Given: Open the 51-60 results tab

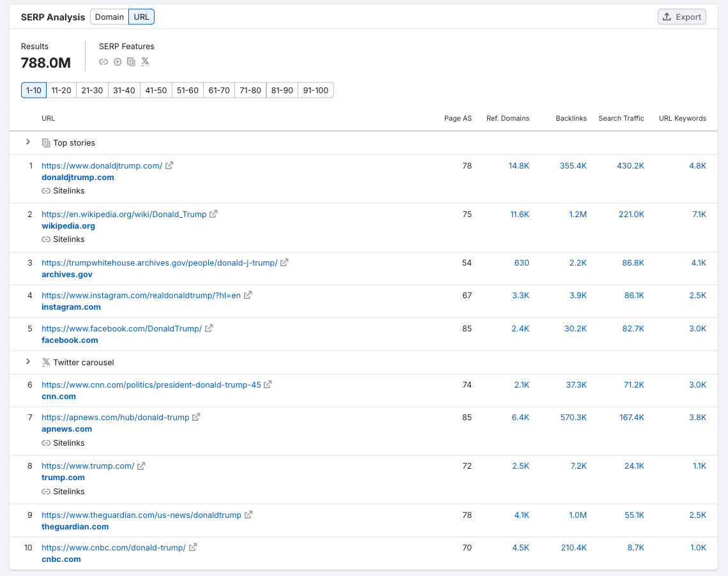Looking at the screenshot, I should pyautogui.click(x=187, y=90).
